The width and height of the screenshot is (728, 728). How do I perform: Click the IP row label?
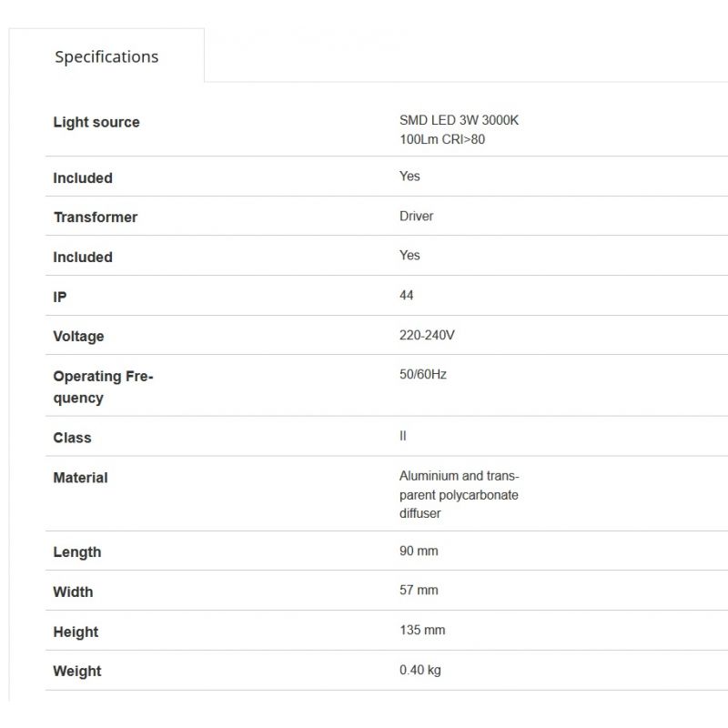(x=60, y=297)
